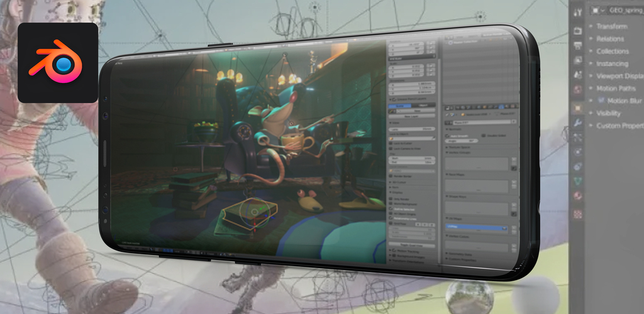Expand Motion Tracking panel on phone screen
644x314 pixels.
click(x=390, y=250)
